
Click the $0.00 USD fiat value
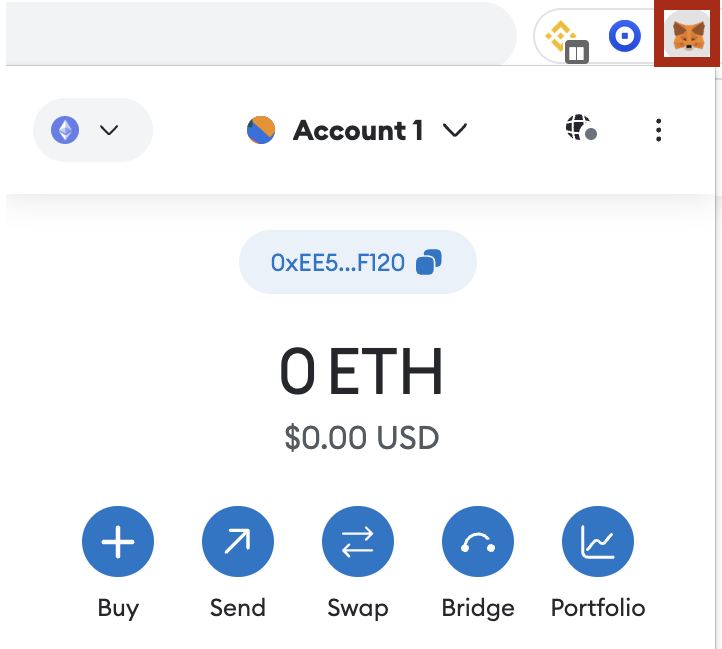[361, 437]
